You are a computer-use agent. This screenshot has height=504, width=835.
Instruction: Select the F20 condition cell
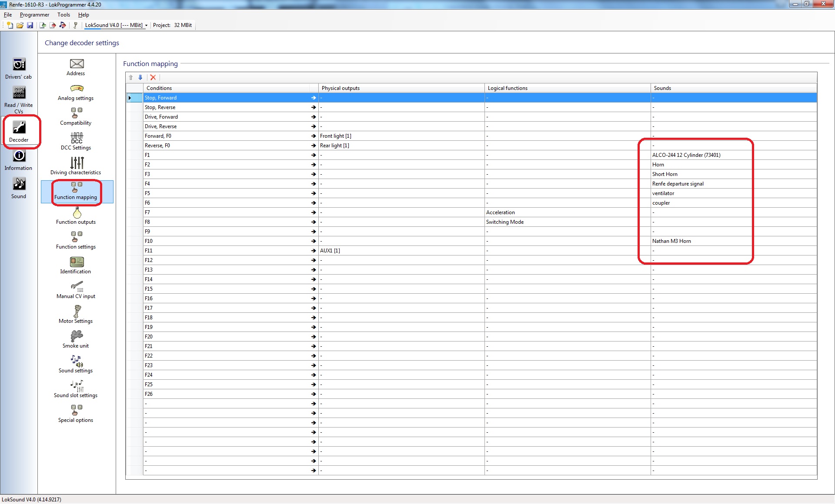[231, 337]
